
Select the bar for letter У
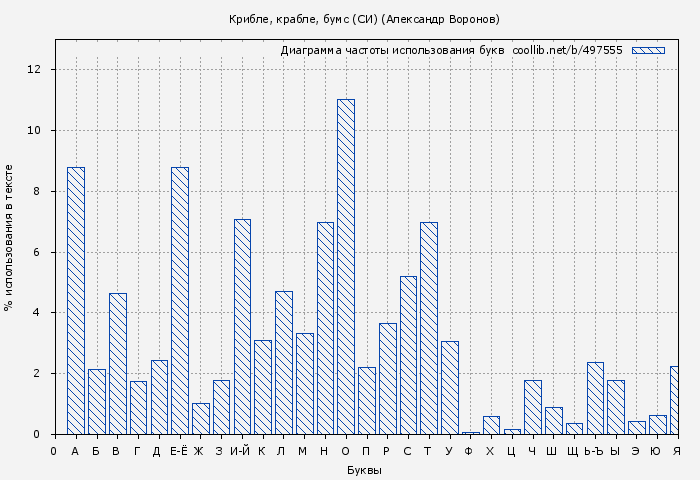click(450, 388)
